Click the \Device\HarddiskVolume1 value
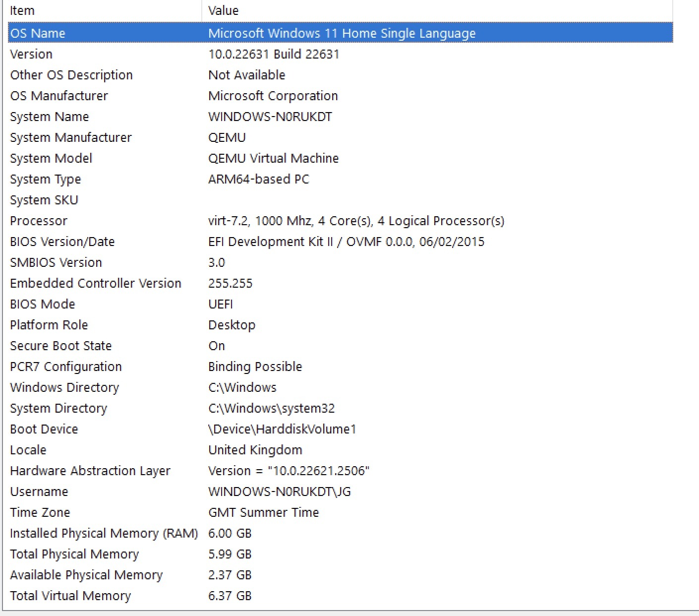 click(283, 429)
